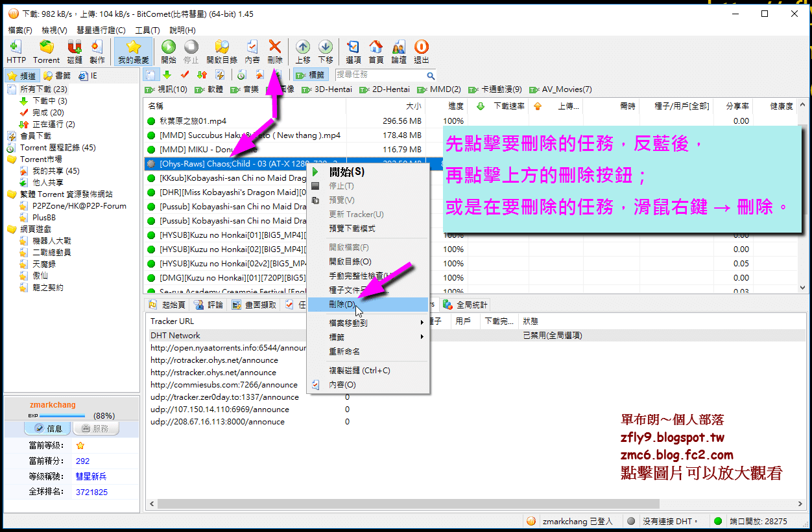Sort by the 大小 column header
Image resolution: width=812 pixels, height=532 pixels.
coord(385,106)
